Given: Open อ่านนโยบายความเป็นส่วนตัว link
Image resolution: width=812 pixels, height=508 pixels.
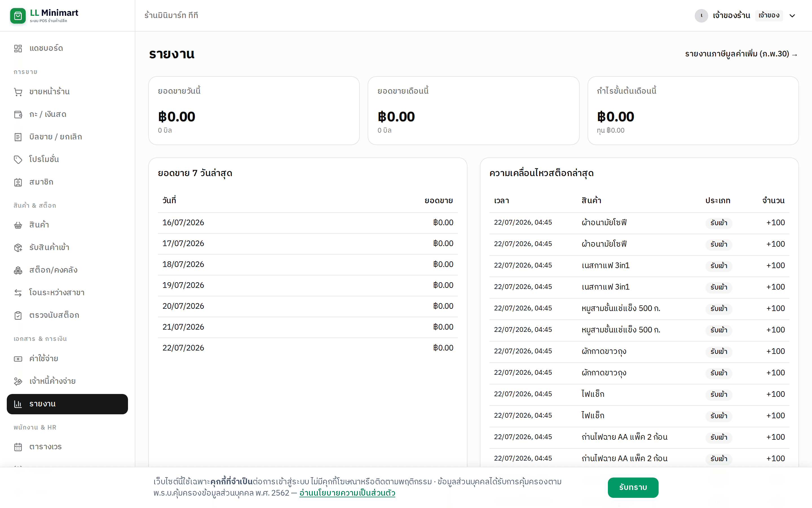Looking at the screenshot, I should pos(347,493).
